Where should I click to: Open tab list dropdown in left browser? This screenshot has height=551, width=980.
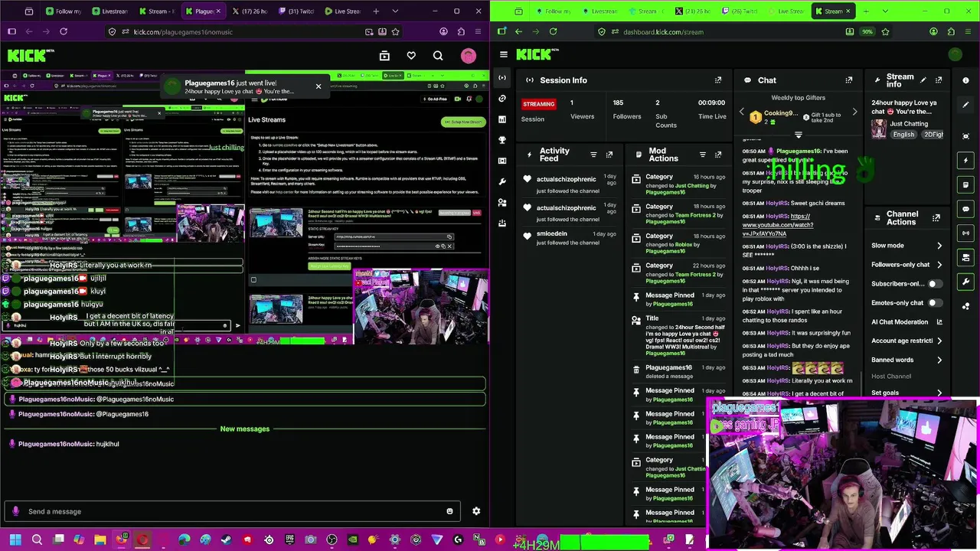395,11
